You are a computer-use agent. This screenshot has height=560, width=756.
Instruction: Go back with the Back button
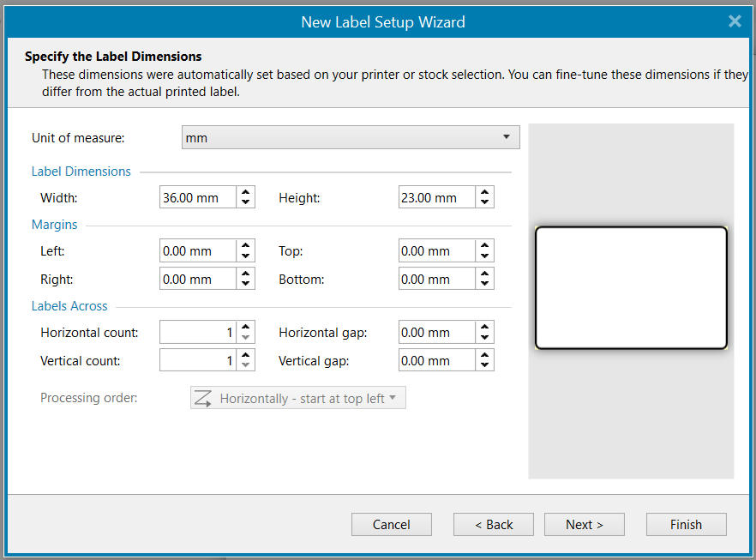(493, 524)
